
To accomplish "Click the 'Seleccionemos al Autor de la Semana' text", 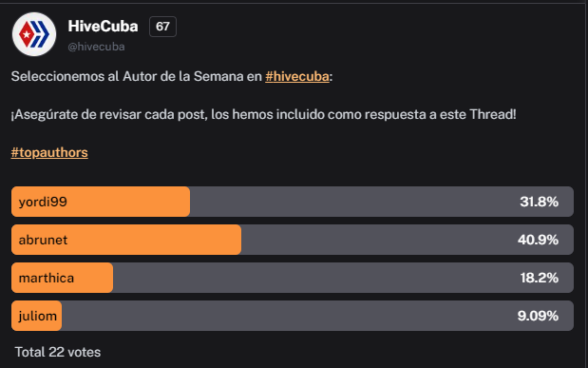I will 127,77.
